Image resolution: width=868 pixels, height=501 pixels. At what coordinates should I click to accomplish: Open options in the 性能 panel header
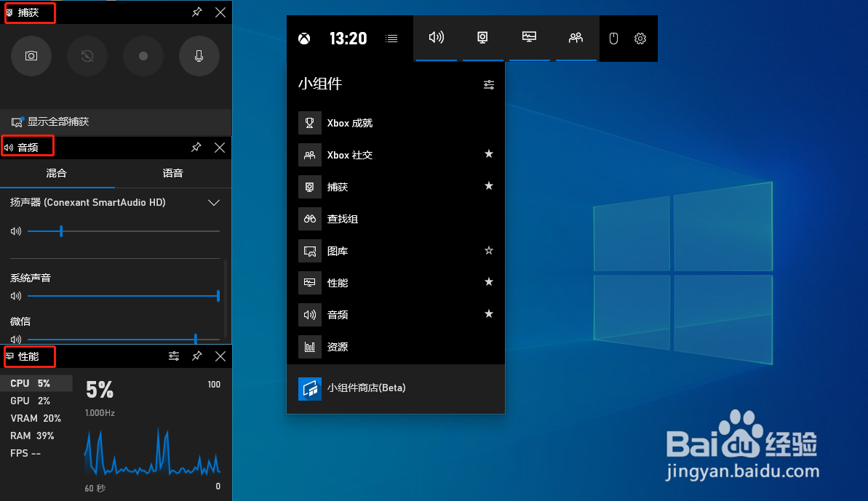pos(174,356)
